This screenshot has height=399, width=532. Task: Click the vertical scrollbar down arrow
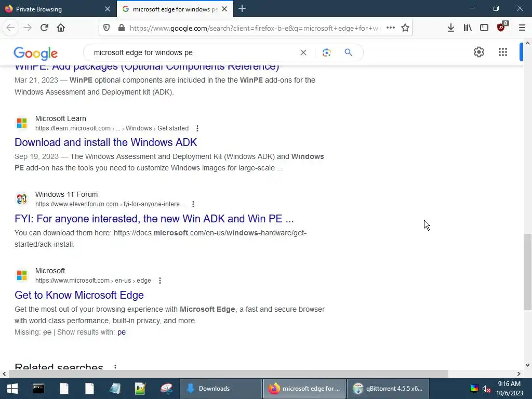tap(527, 365)
